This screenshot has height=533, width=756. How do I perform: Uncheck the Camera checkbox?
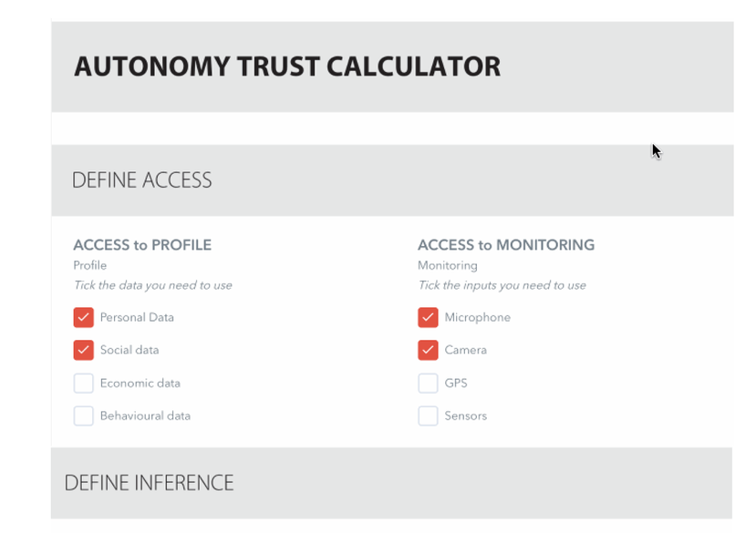[x=428, y=350]
